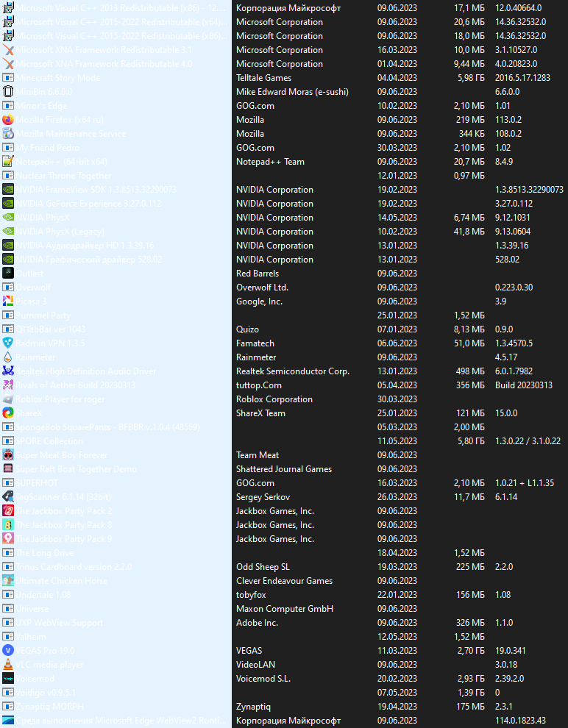Click the MiniBin 6.6.0.0 trash can icon
Screen dimensions: 568x728
click(8, 92)
